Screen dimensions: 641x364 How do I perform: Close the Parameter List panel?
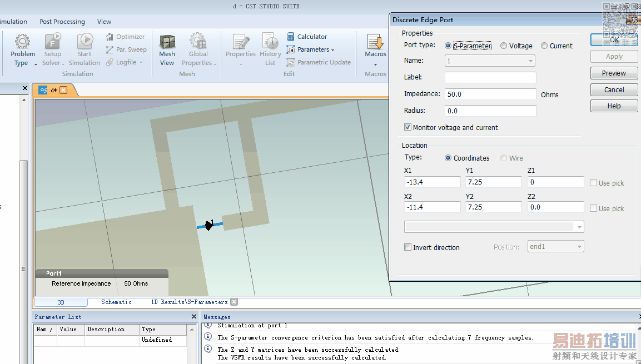pyautogui.click(x=194, y=317)
